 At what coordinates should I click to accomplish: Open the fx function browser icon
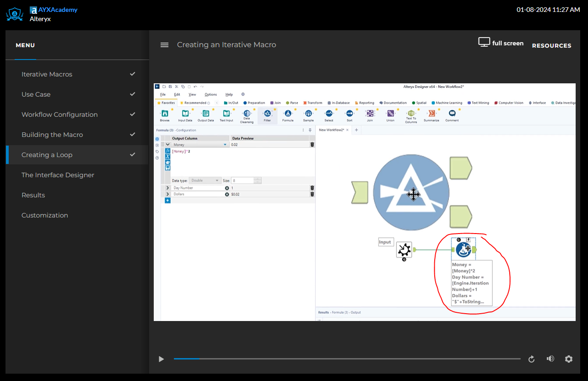click(x=168, y=151)
